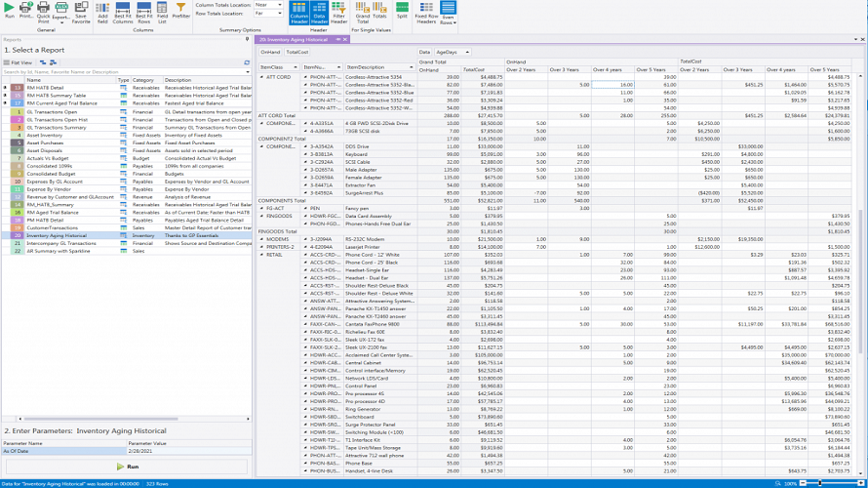The height and width of the screenshot is (488, 868).
Task: Toggle the Data Header button
Action: (x=319, y=13)
